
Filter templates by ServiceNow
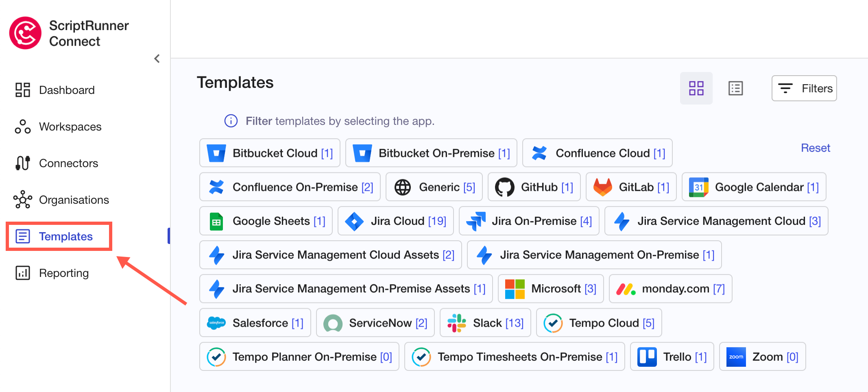click(x=375, y=322)
